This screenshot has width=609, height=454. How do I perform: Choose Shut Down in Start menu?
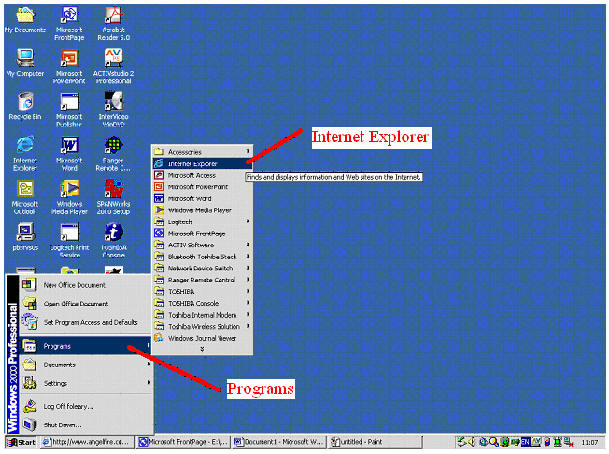coord(85,425)
